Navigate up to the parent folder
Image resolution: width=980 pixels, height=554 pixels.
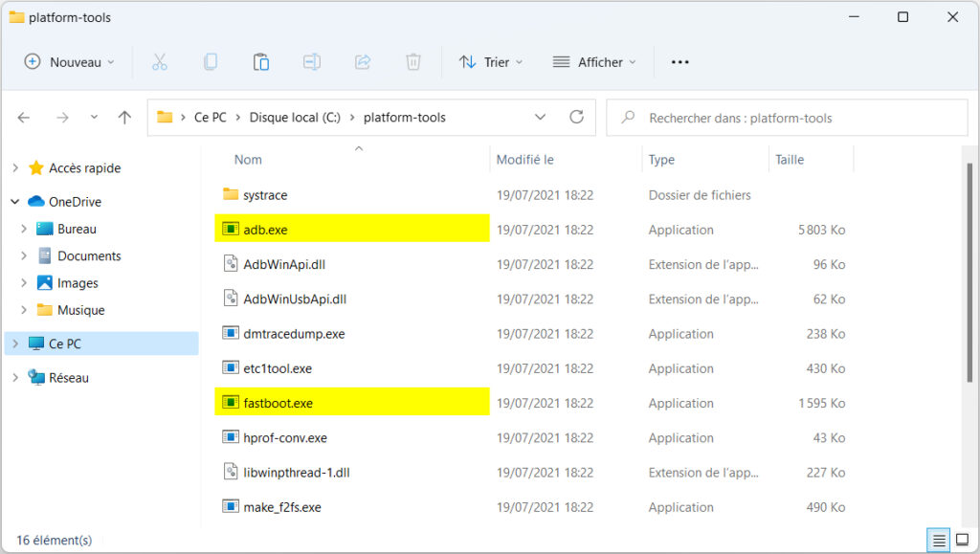coord(124,117)
